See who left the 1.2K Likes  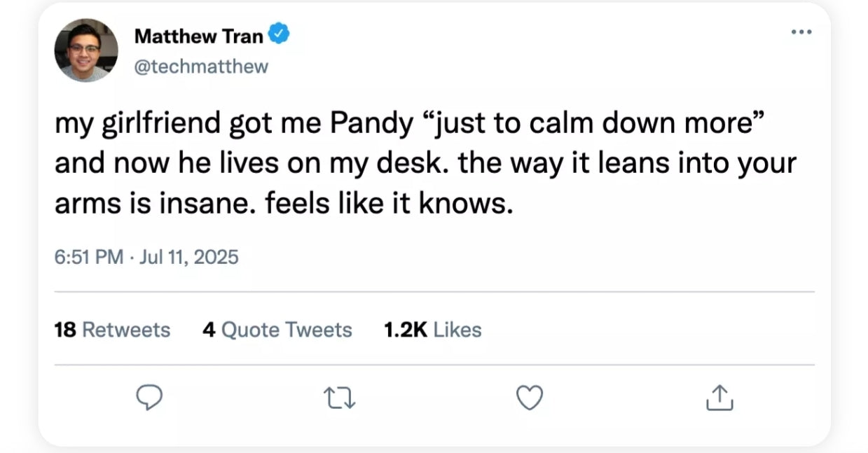pos(432,329)
